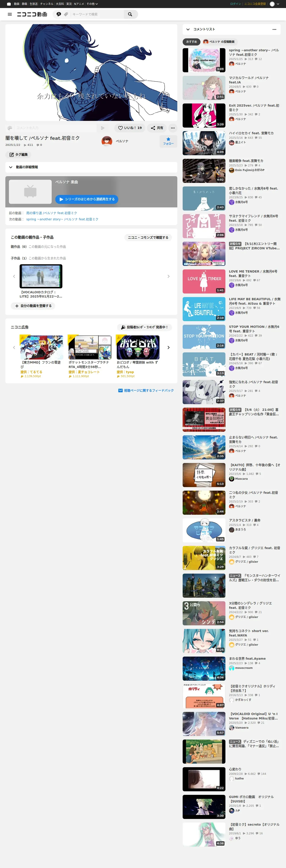Click the keyword search input field
The width and height of the screenshot is (286, 868).
point(97,14)
